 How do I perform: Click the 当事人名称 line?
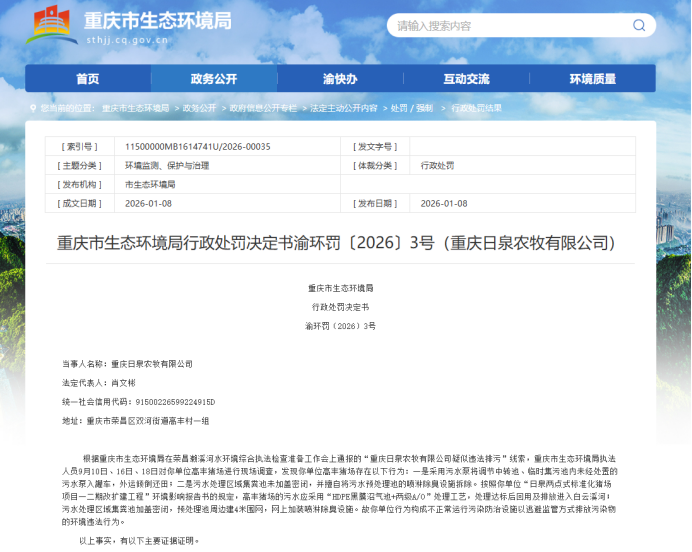pos(127,364)
